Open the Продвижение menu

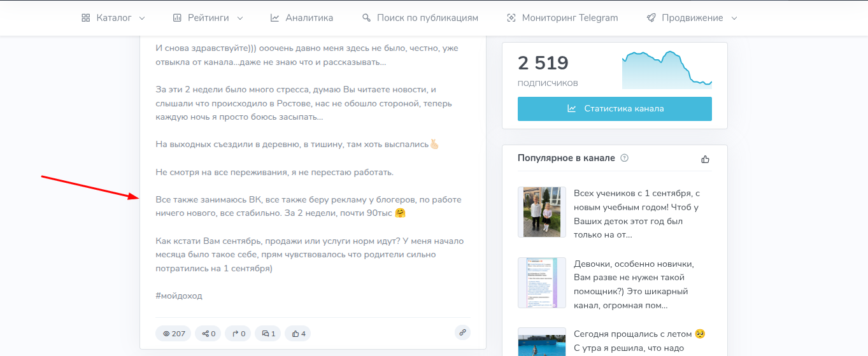point(692,18)
